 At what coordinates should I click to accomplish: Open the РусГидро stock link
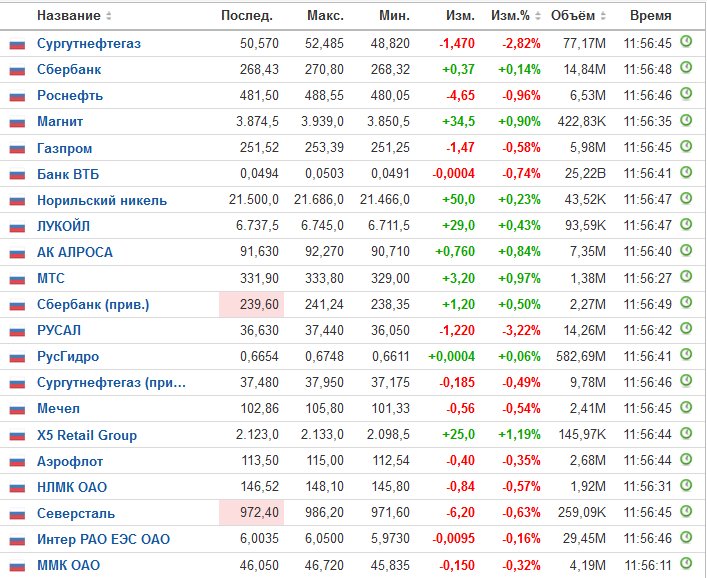(68, 357)
